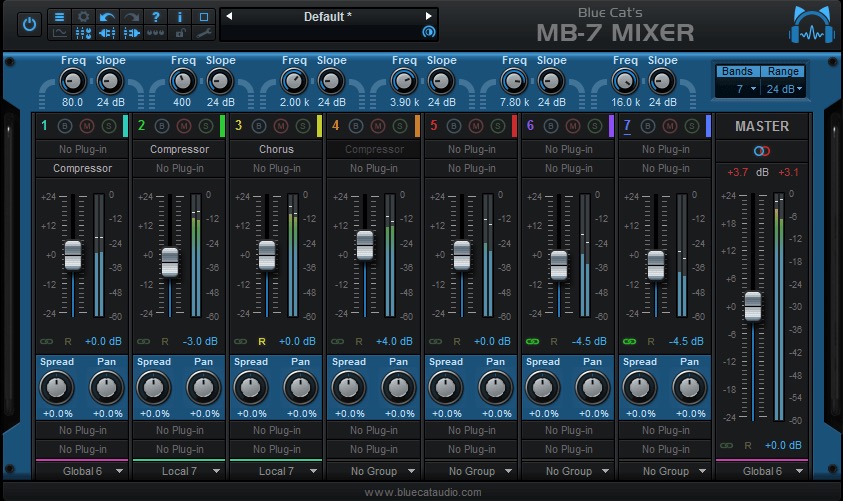Image resolution: width=843 pixels, height=501 pixels.
Task: Open the Master Global 6 group dropdown
Action: tap(762, 471)
